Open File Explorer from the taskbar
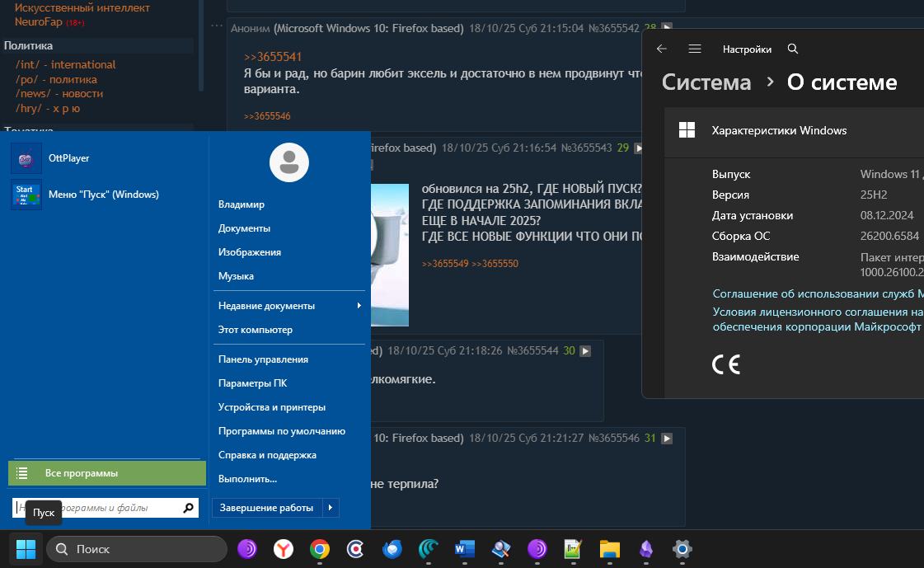The image size is (924, 568). (609, 550)
